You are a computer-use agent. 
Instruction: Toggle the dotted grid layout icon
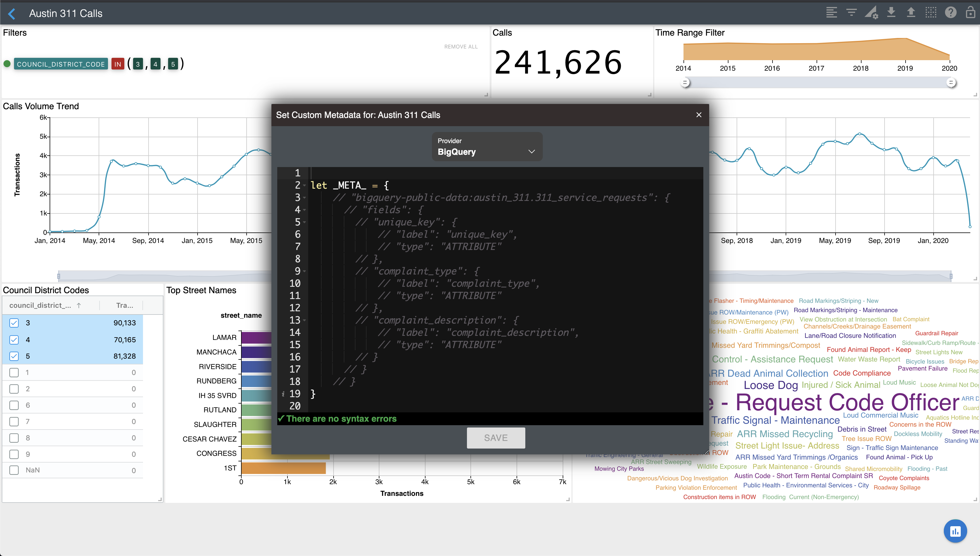point(931,13)
